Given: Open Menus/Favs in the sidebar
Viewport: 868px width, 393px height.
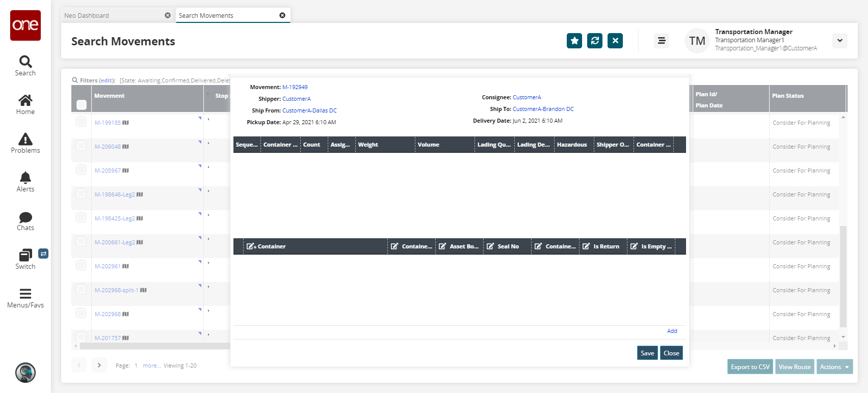Looking at the screenshot, I should tap(25, 298).
